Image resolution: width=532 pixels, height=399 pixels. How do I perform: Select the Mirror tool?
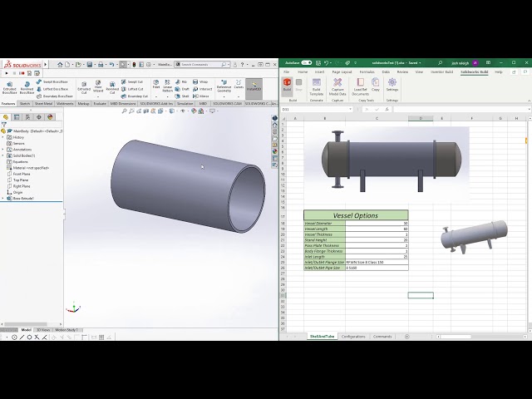201,96
